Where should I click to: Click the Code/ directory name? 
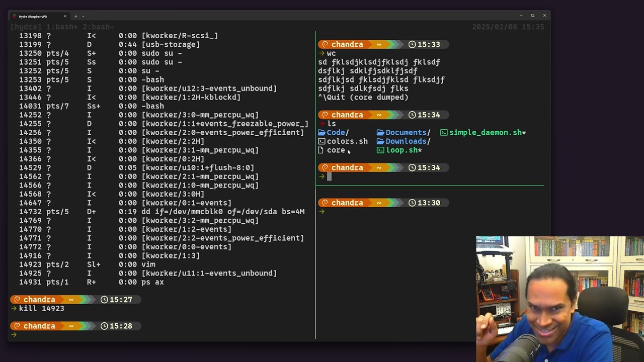coord(338,133)
